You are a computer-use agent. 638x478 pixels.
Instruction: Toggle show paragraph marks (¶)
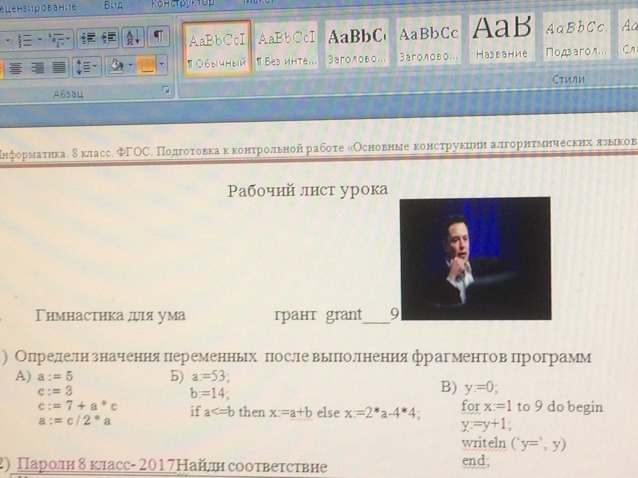tap(158, 37)
